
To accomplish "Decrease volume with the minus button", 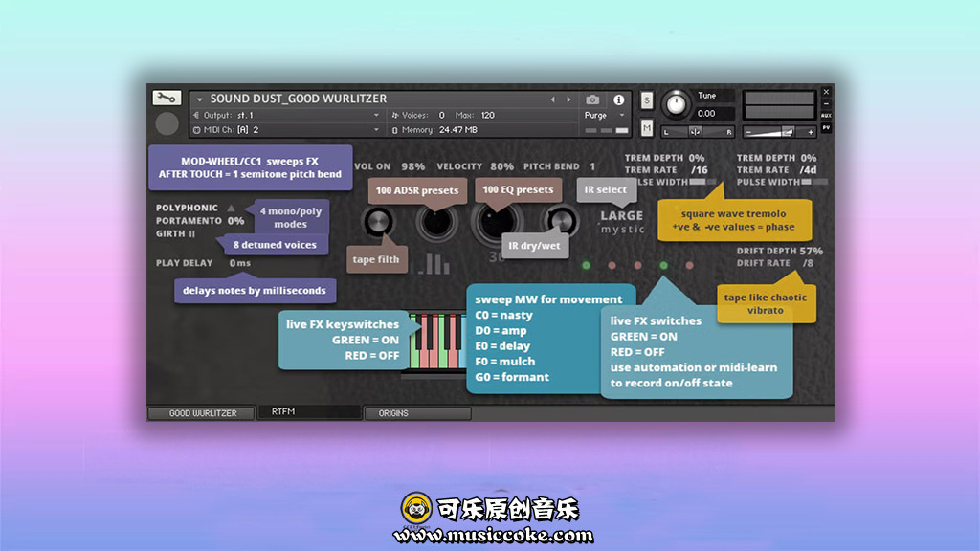I will pyautogui.click(x=748, y=132).
